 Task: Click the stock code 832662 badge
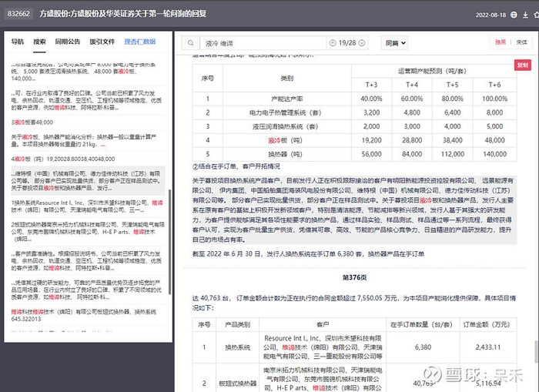click(x=18, y=14)
